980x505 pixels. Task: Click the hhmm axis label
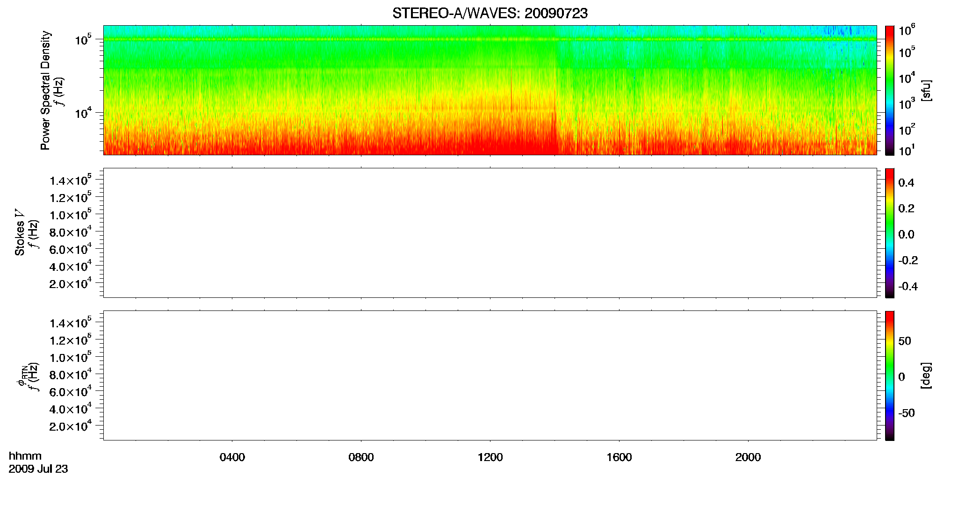point(25,456)
